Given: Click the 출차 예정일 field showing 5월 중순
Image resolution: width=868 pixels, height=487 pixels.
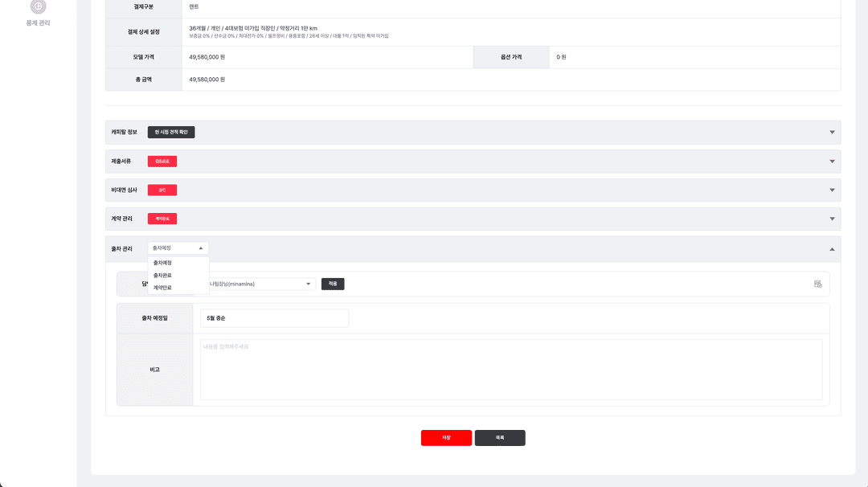Looking at the screenshot, I should (273, 318).
